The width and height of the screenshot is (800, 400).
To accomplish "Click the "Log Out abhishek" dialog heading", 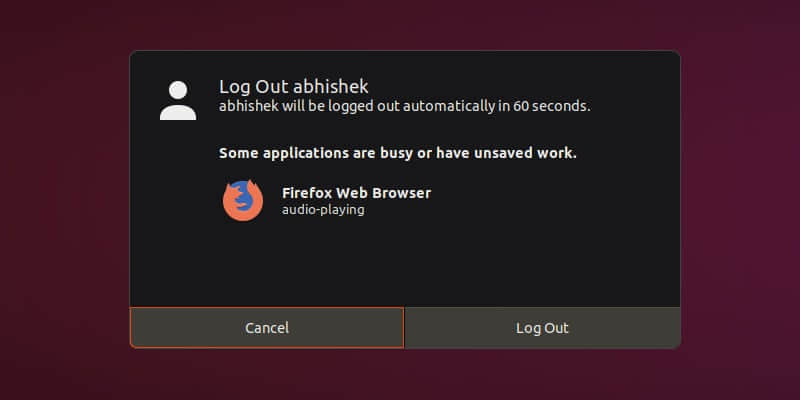I will point(294,86).
